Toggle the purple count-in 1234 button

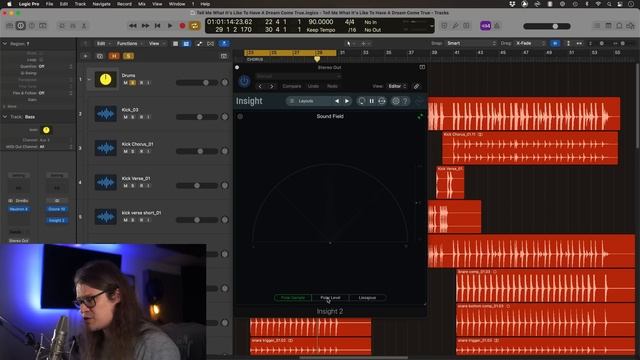point(485,26)
